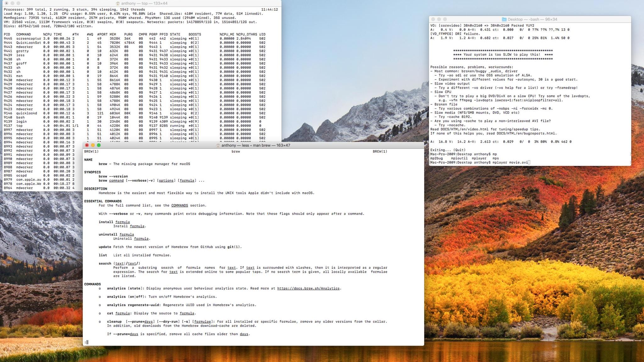Click the grey zoom button of the bash window
This screenshot has width=644, height=362.
pyautogui.click(x=445, y=19)
